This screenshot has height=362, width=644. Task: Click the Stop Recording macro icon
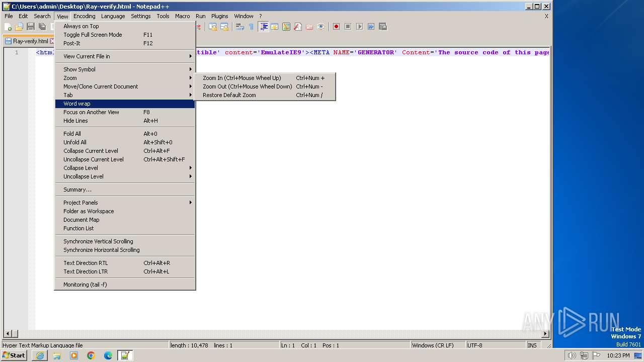[x=348, y=27]
